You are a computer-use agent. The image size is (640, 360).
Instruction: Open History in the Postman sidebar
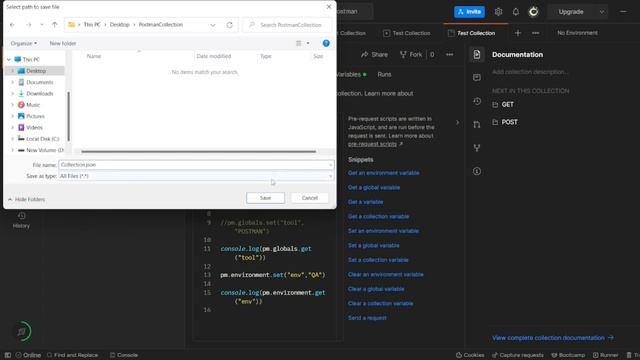coord(21,220)
